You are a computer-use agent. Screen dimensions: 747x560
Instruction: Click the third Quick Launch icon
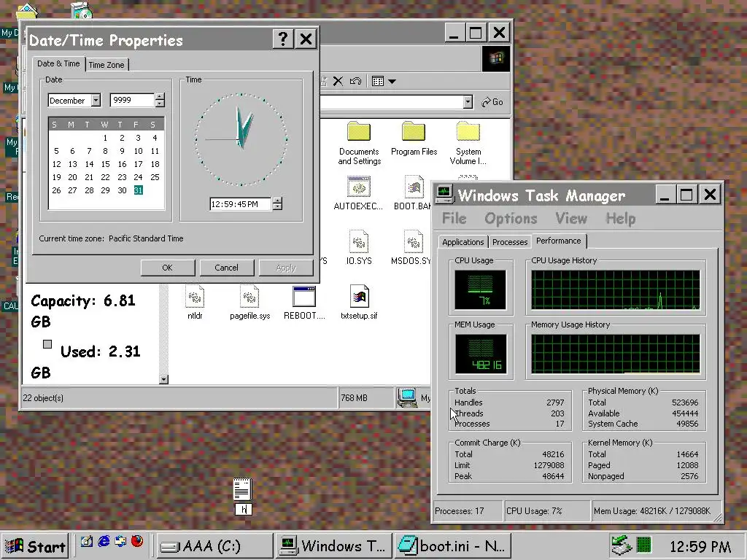click(x=120, y=542)
